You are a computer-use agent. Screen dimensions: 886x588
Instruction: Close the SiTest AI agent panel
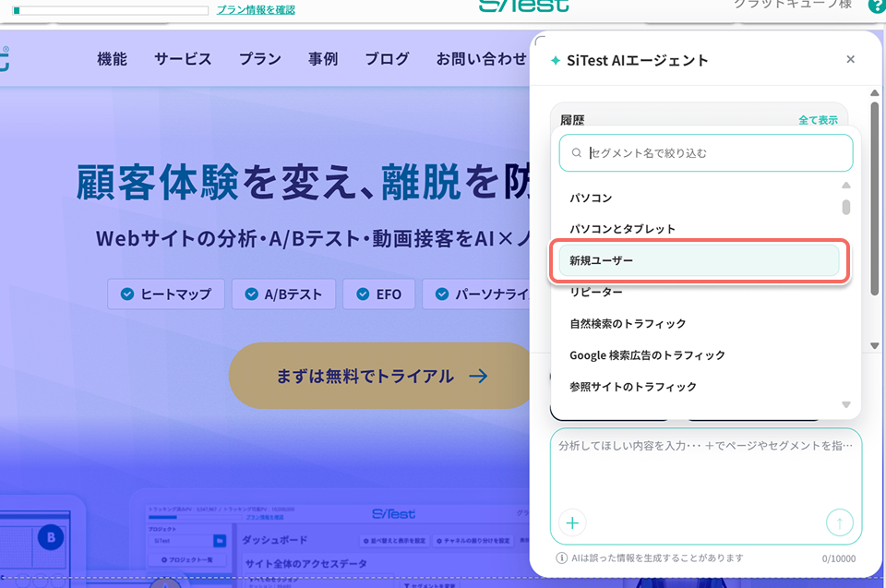850,59
